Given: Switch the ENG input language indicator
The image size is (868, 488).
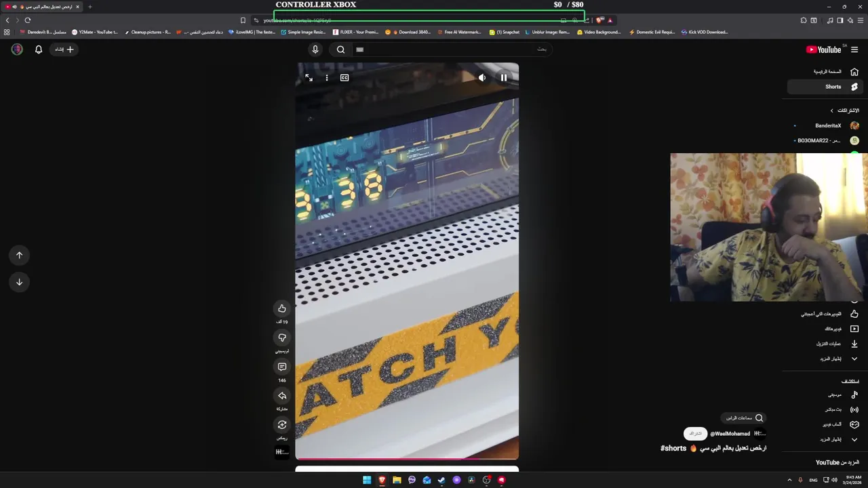Looking at the screenshot, I should (813, 480).
